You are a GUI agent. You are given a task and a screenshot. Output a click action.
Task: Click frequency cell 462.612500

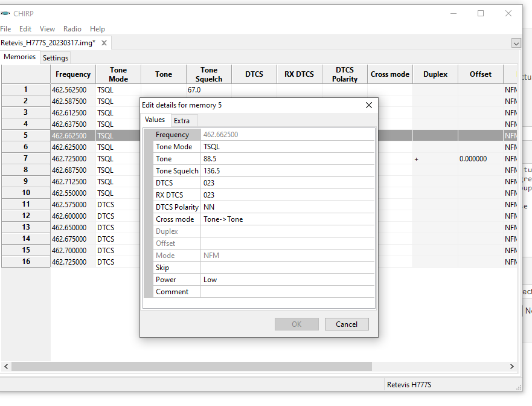[73, 113]
